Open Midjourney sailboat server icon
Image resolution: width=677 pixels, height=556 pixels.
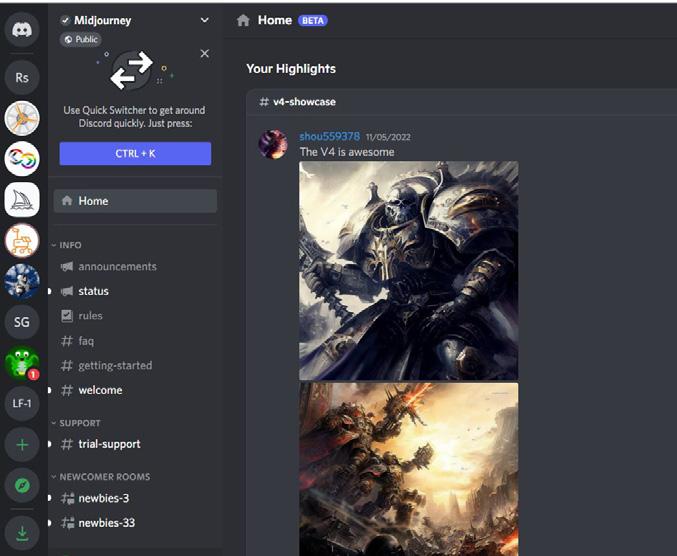[22, 199]
